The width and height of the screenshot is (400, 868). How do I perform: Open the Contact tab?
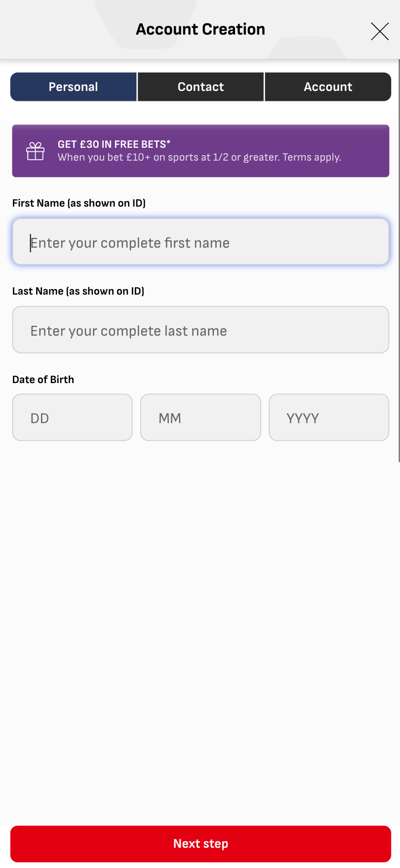click(x=201, y=87)
